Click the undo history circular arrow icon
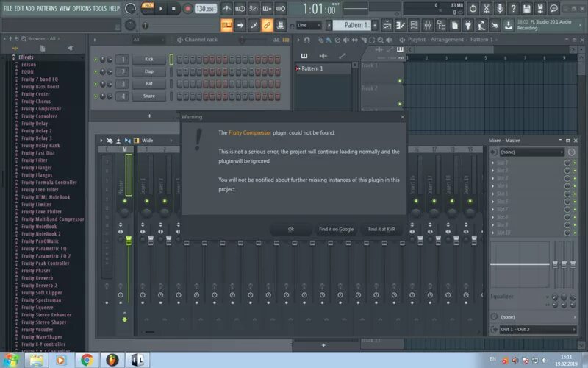The height and width of the screenshot is (368, 588). (473, 8)
